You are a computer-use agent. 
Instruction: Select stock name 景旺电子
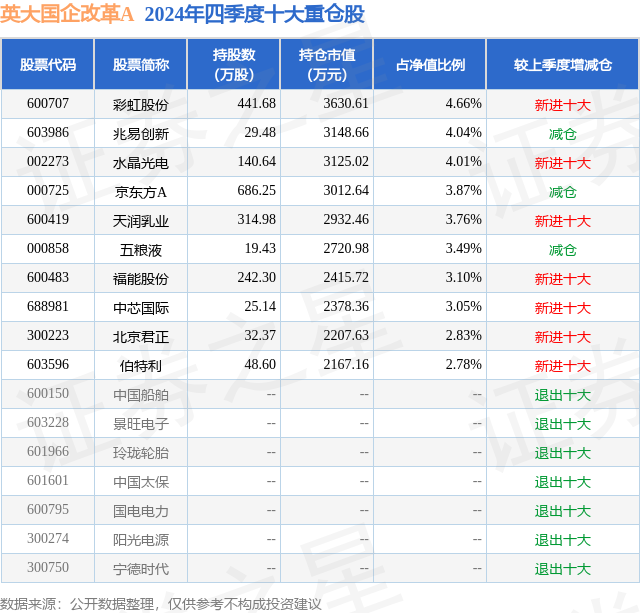tap(141, 424)
